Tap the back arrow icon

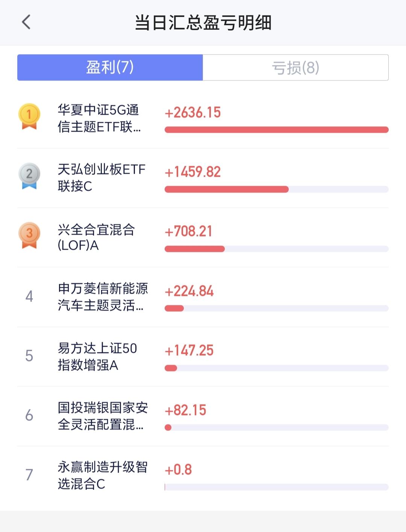(26, 22)
